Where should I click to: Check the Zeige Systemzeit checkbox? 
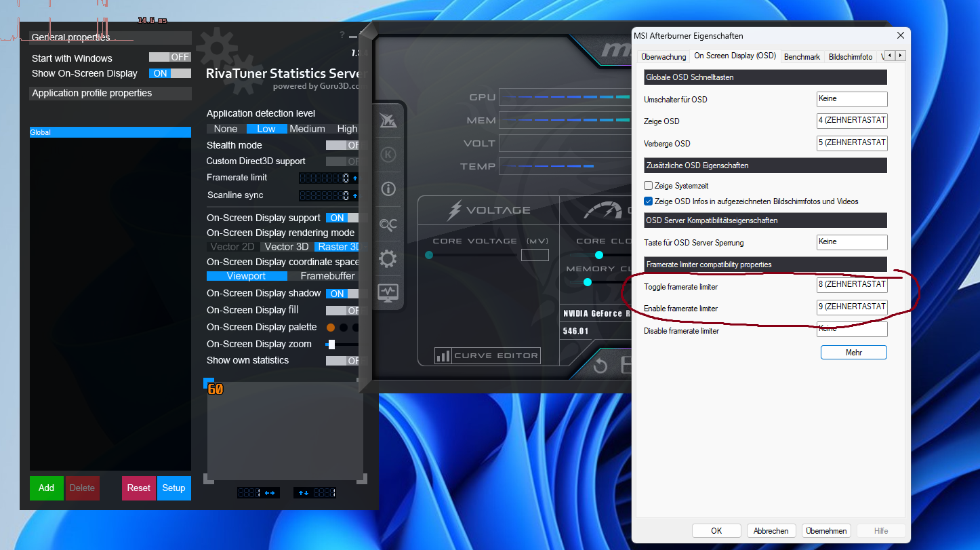649,186
